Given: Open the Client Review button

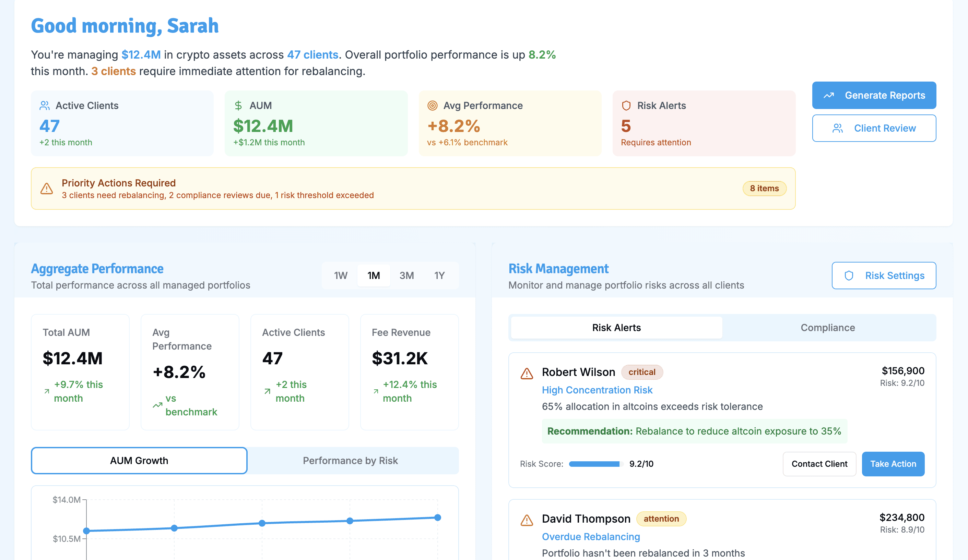Looking at the screenshot, I should (874, 128).
